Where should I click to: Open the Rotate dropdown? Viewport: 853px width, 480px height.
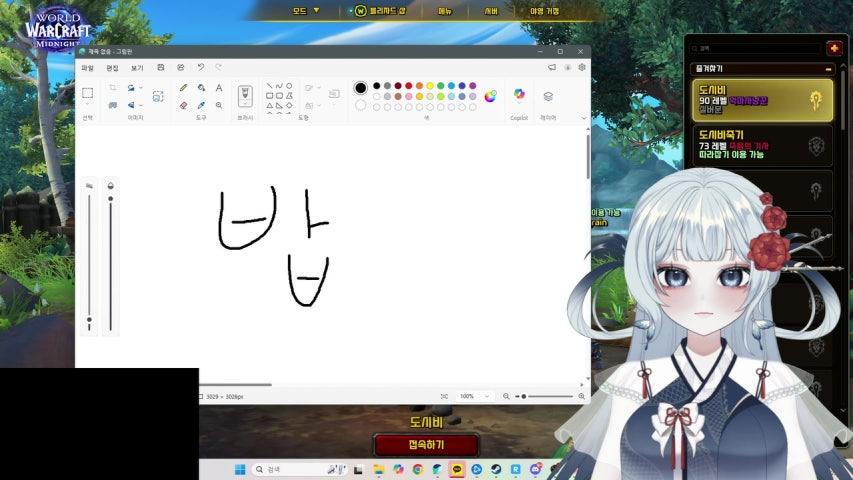click(x=141, y=87)
